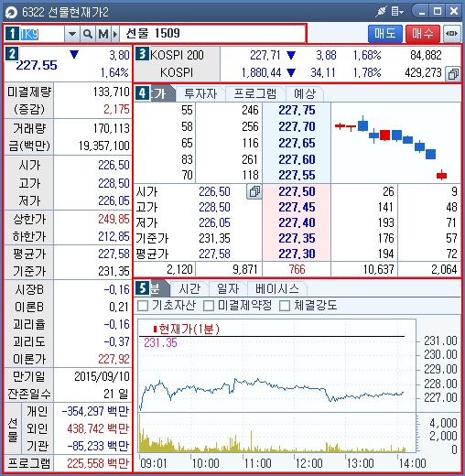Click the copy icon beside 시가 226.50
The image size is (465, 476).
(x=254, y=192)
